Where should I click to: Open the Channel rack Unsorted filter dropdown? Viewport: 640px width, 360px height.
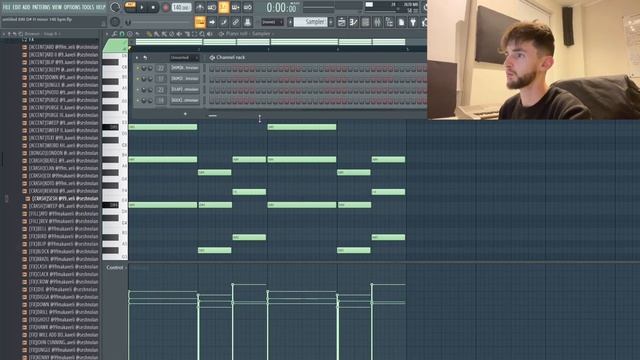(184, 58)
